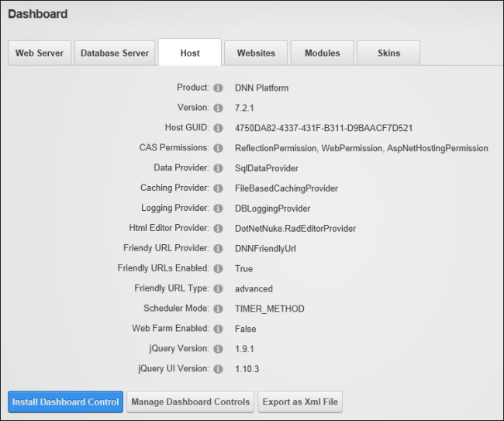The width and height of the screenshot is (504, 421).
Task: Click the Friendly URL Type info icon
Action: pyautogui.click(x=218, y=288)
